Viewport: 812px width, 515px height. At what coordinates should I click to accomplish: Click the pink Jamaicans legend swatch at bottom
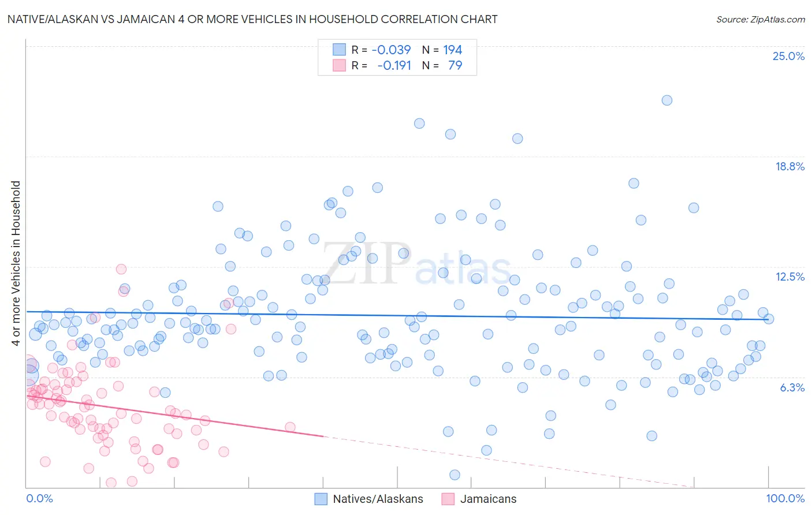click(x=448, y=499)
